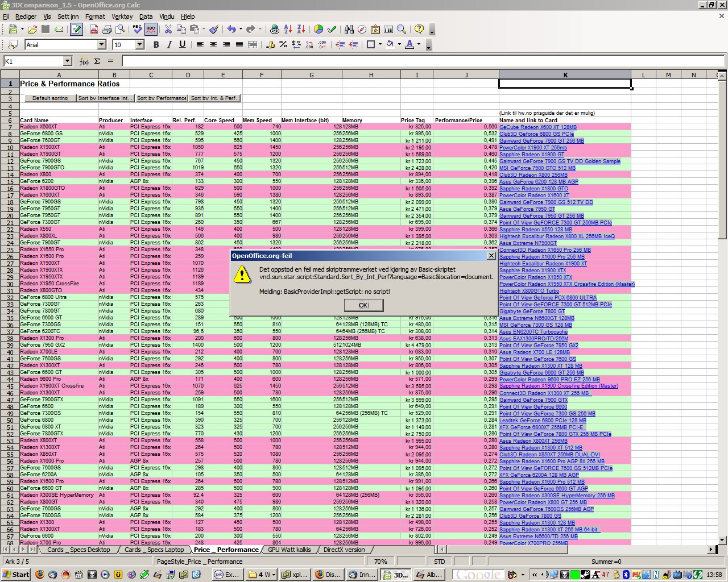Toggle Center Horizontally alignment
This screenshot has height=582, width=728.
click(213, 44)
